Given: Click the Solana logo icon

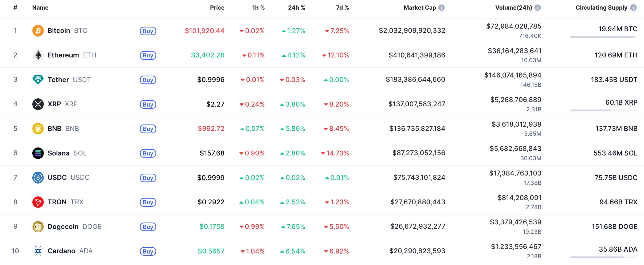Looking at the screenshot, I should tap(38, 153).
